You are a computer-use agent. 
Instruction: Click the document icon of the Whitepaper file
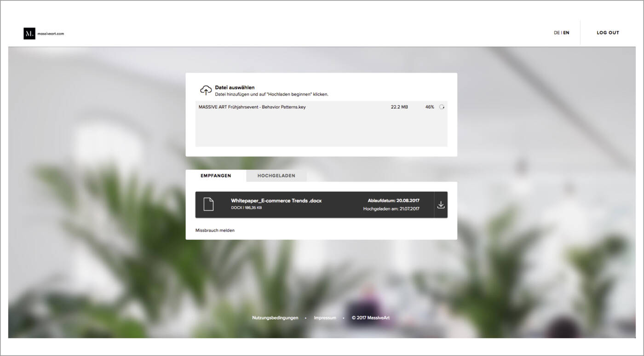point(208,204)
